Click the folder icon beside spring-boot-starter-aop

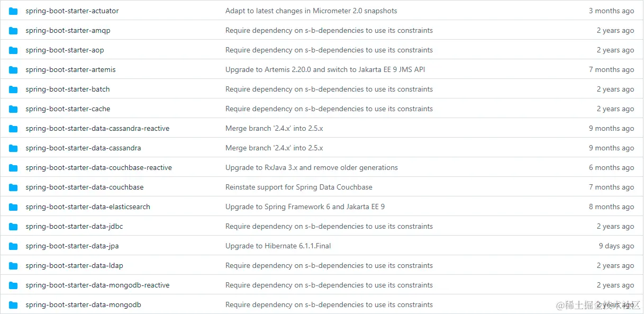tap(13, 50)
